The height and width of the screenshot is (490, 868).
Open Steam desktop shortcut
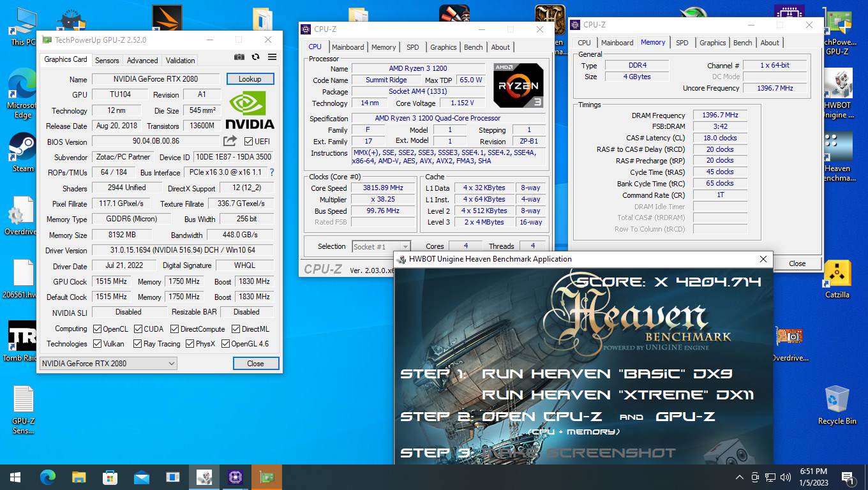(23, 153)
